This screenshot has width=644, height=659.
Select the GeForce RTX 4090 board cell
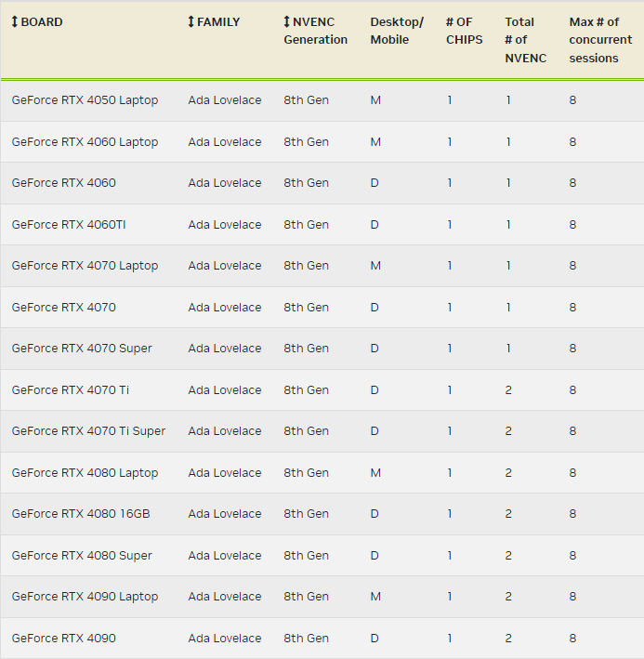click(x=64, y=638)
